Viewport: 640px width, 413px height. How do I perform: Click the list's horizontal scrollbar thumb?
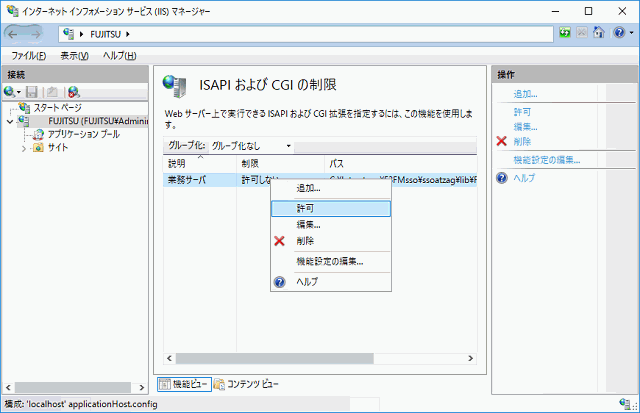tap(274, 358)
